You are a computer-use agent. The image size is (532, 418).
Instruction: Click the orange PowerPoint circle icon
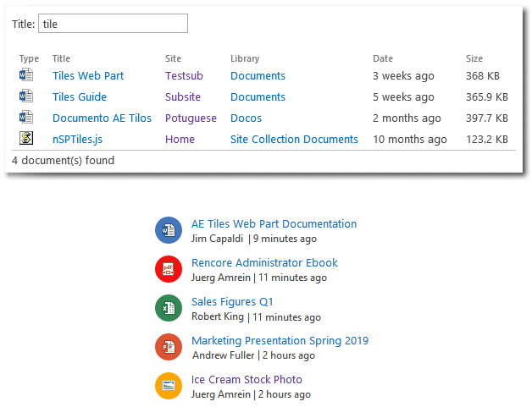pos(169,347)
